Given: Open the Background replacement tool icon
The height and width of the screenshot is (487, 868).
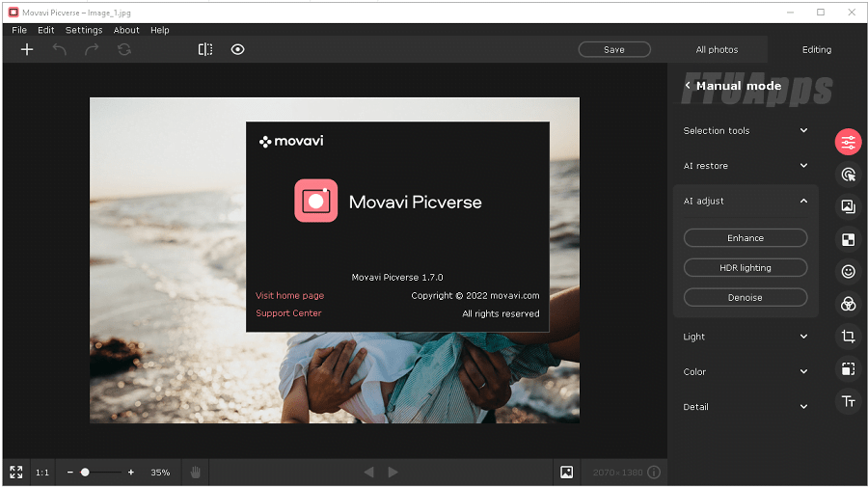Looking at the screenshot, I should click(x=848, y=207).
